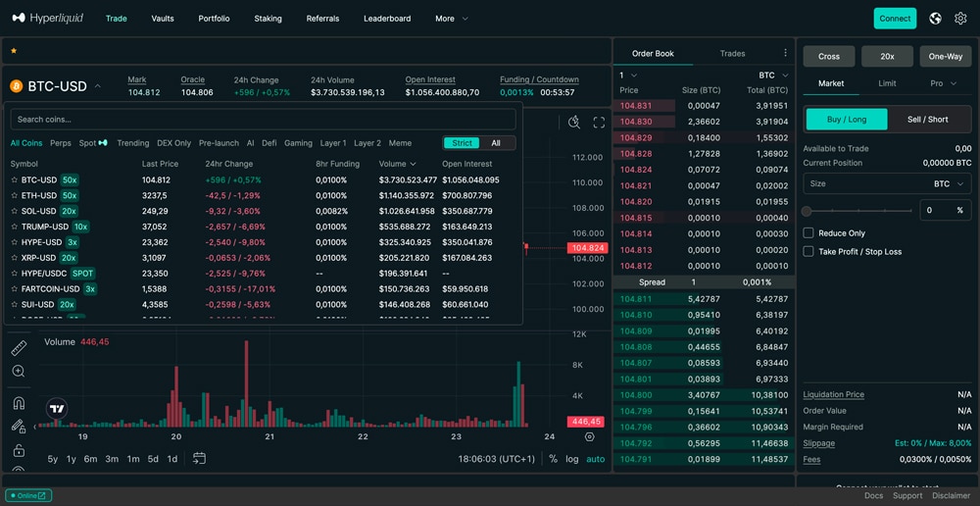The image size is (980, 506).
Task: Favorite SUI-USD with its star icon
Action: 15,305
